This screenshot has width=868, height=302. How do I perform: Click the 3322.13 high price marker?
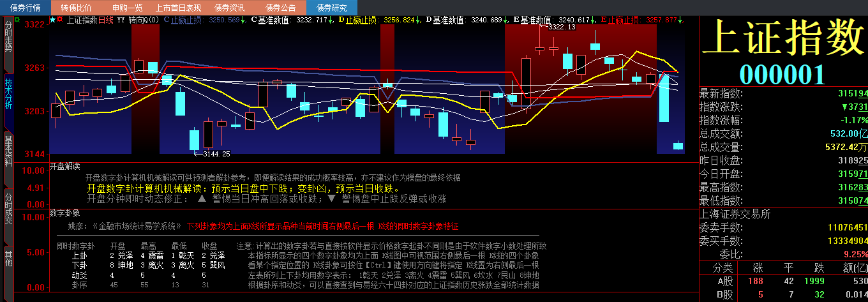click(x=562, y=27)
